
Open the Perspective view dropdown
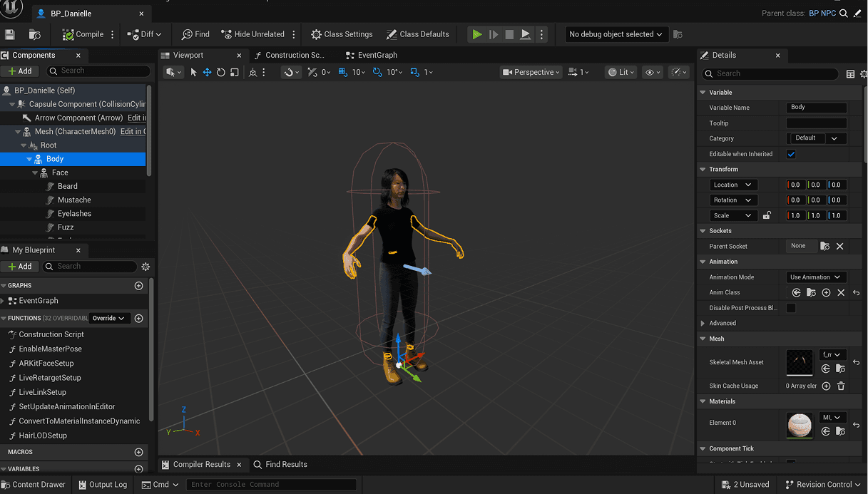pyautogui.click(x=531, y=72)
